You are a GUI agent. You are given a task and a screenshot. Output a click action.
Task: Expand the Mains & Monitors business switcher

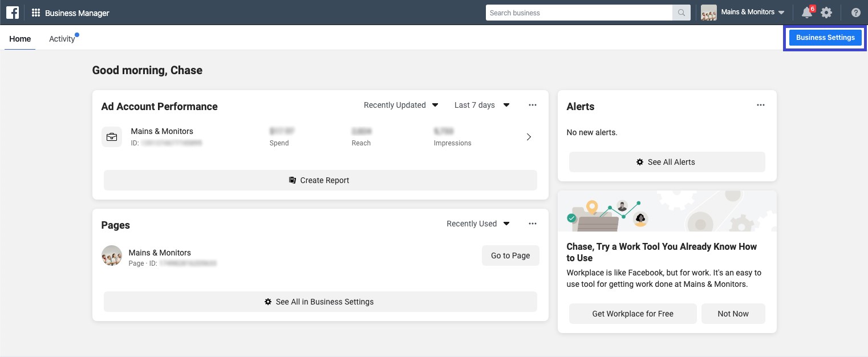click(x=753, y=12)
